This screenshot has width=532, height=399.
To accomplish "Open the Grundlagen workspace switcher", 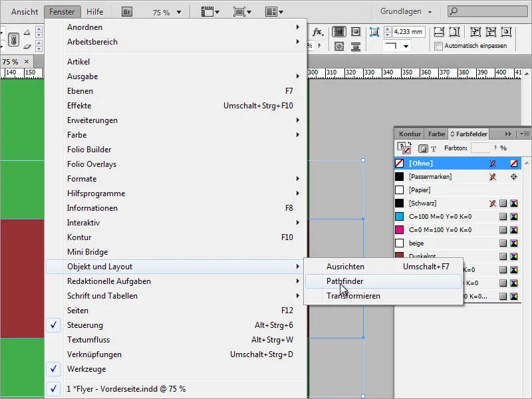I will pyautogui.click(x=406, y=11).
